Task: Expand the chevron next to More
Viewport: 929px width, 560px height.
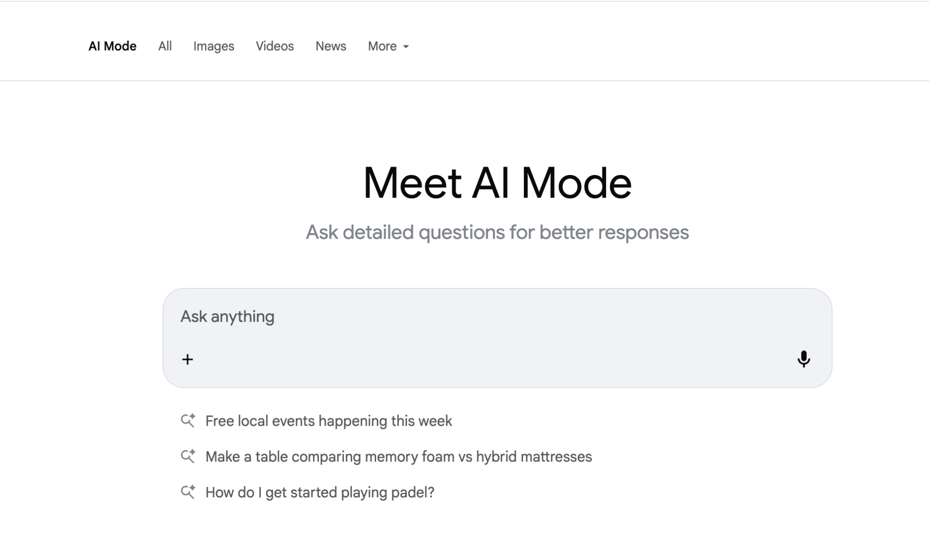Action: (406, 47)
